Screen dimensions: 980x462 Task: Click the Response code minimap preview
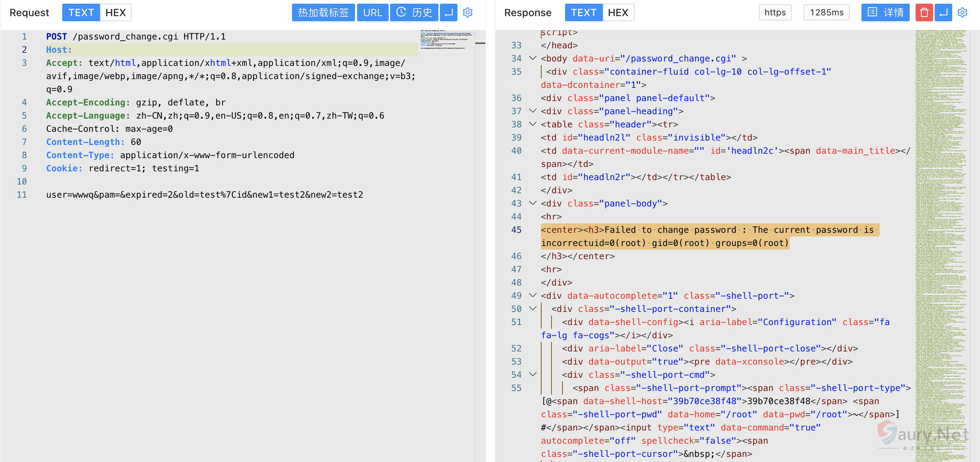941,190
